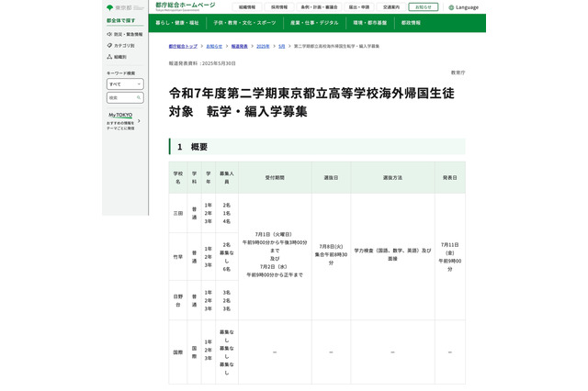Follow the 報道発表 breadcrumb link
588x391 pixels.
[x=239, y=45]
